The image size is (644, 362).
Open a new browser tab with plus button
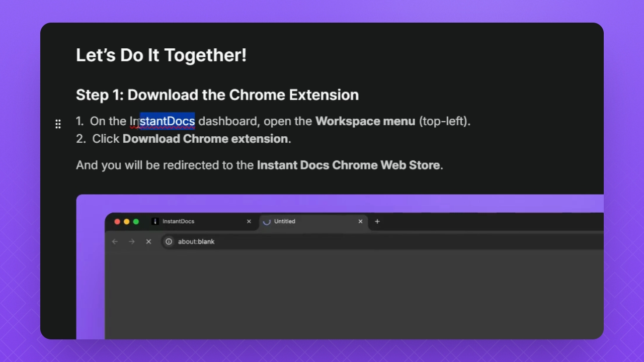pyautogui.click(x=377, y=221)
